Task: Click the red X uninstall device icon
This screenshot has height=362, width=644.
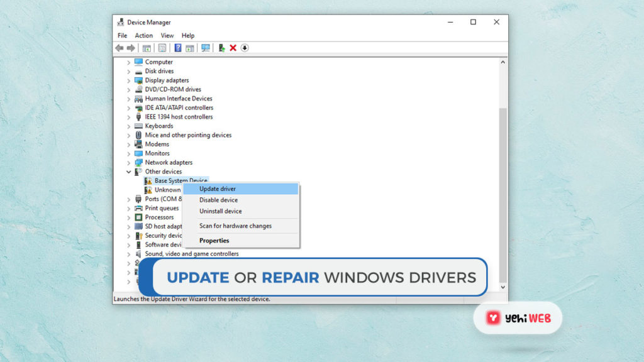Action: pyautogui.click(x=233, y=48)
